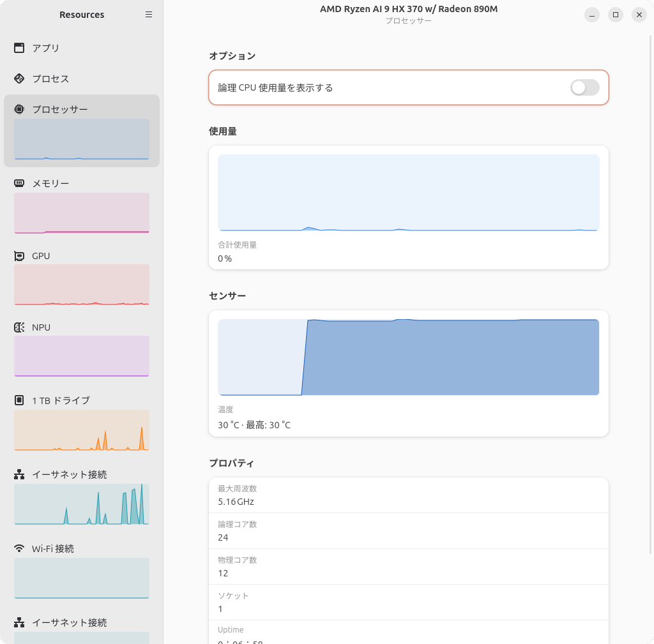This screenshot has width=654, height=644.
Task: Click the Wi-Fi 接続 signal icon
Action: [19, 548]
